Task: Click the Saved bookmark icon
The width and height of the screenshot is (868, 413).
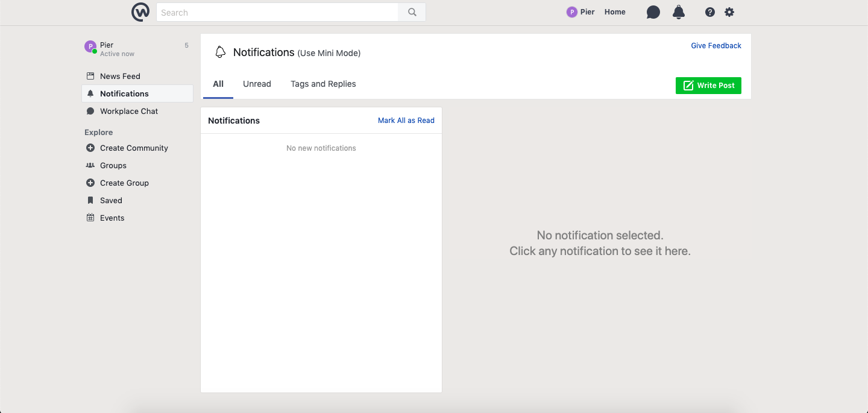Action: (x=90, y=200)
